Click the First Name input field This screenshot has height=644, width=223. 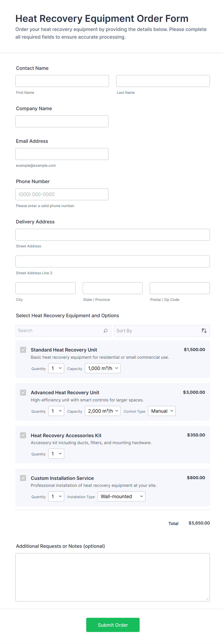62,81
